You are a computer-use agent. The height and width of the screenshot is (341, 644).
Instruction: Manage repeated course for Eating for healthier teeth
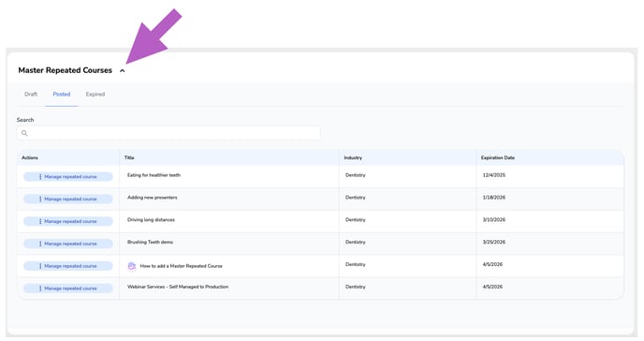pyautogui.click(x=68, y=177)
